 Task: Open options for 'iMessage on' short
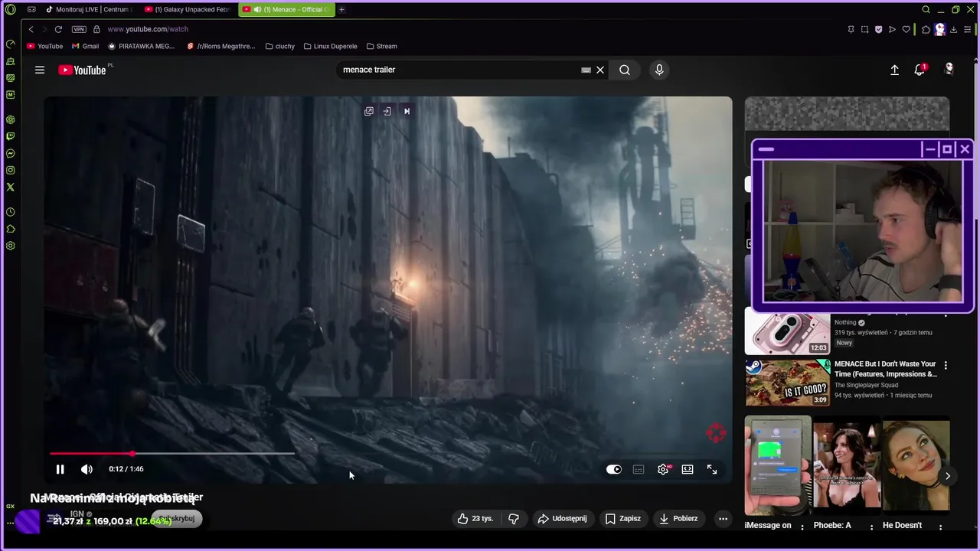click(x=802, y=527)
